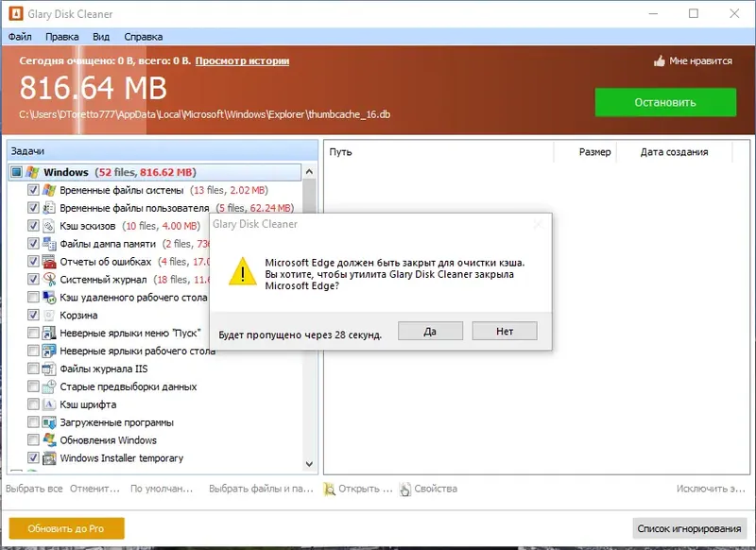
Task: Click the Отчеты об ошибках icon
Action: (49, 261)
